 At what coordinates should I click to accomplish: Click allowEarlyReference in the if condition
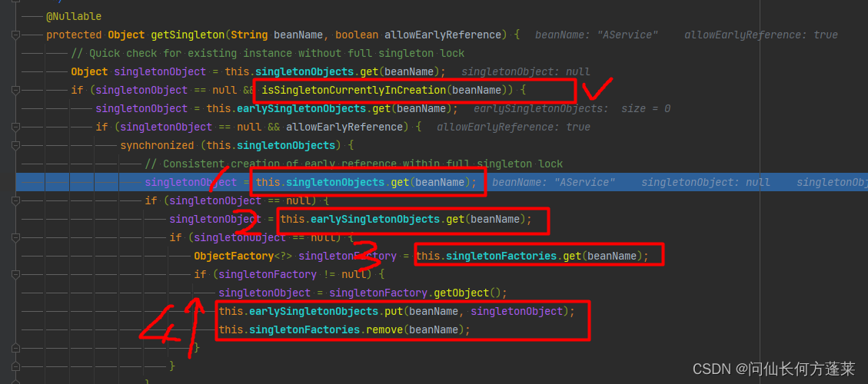344,127
